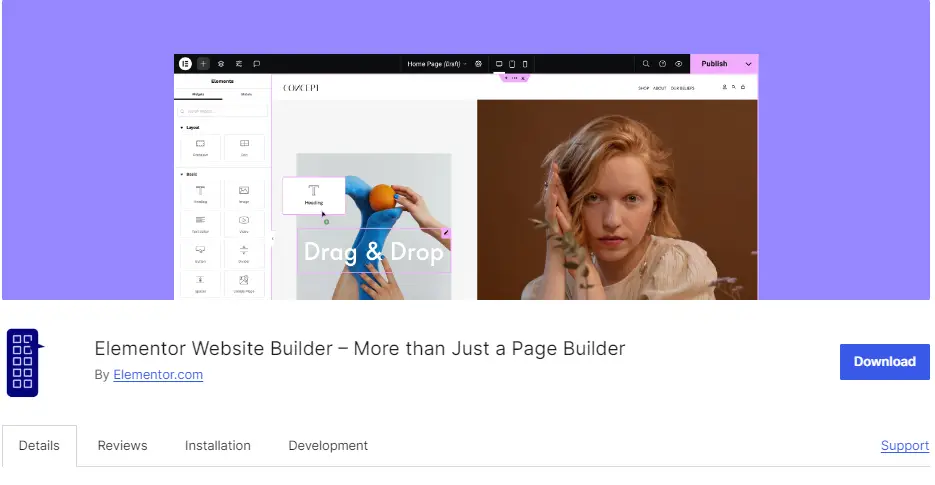Toggle the preview eye icon
This screenshot has width=935, height=485.
click(679, 64)
